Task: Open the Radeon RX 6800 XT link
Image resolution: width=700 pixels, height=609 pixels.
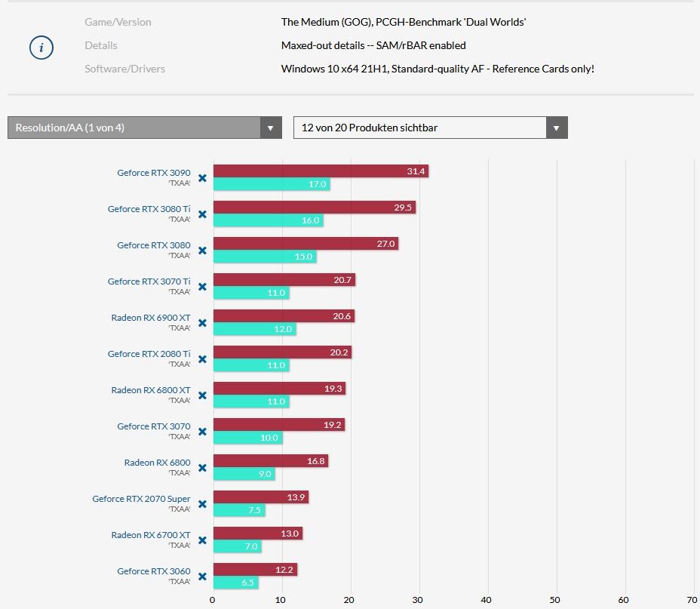Action: [x=151, y=390]
